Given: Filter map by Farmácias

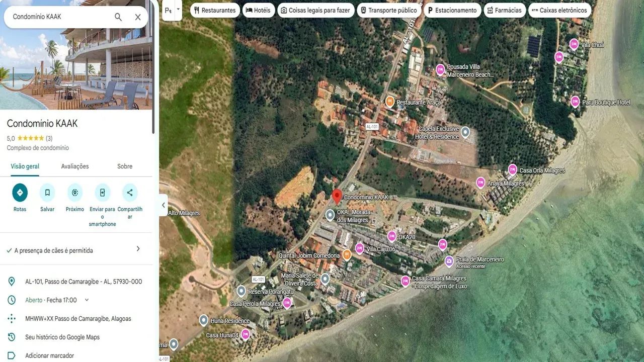Looking at the screenshot, I should click(x=505, y=10).
